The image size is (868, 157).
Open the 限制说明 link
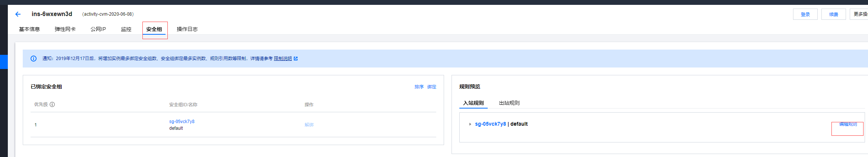click(283, 59)
